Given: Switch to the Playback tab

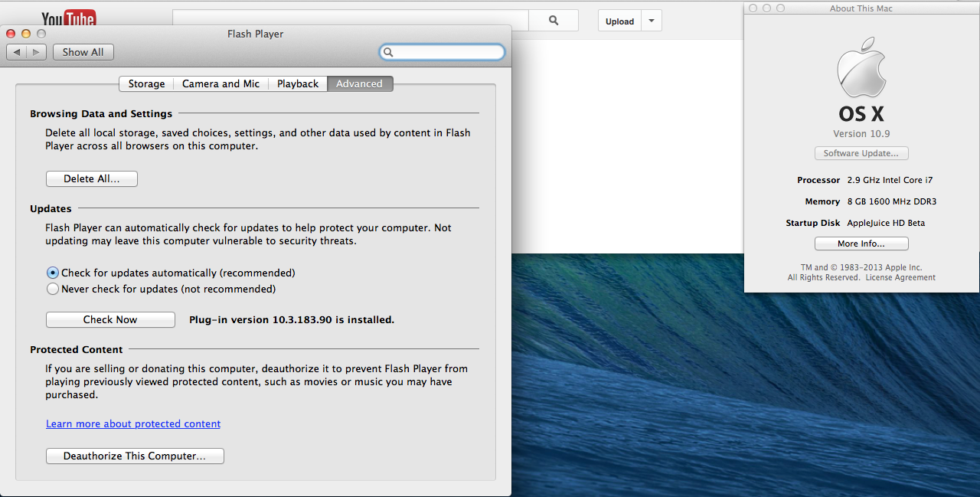Looking at the screenshot, I should point(298,83).
